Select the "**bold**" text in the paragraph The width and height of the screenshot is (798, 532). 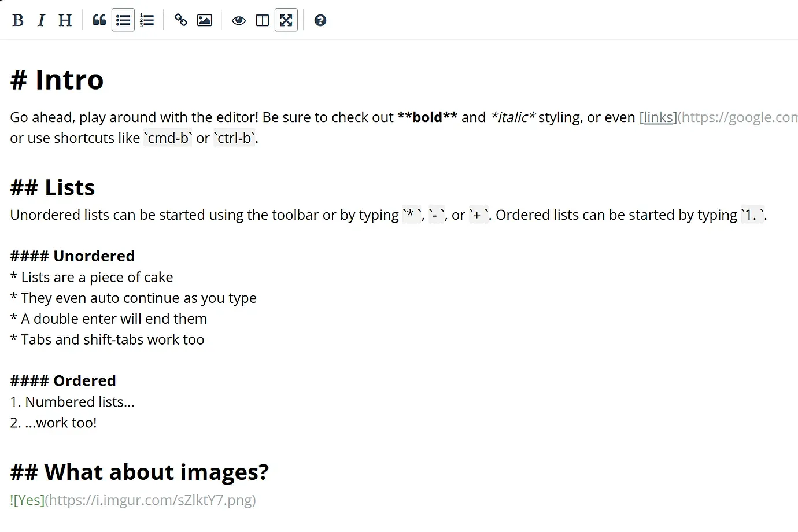click(x=428, y=117)
